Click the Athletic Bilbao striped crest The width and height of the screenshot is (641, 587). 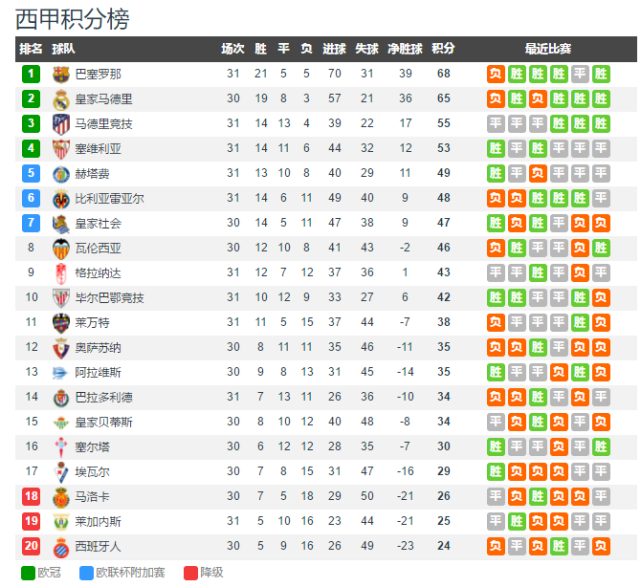pos(61,298)
